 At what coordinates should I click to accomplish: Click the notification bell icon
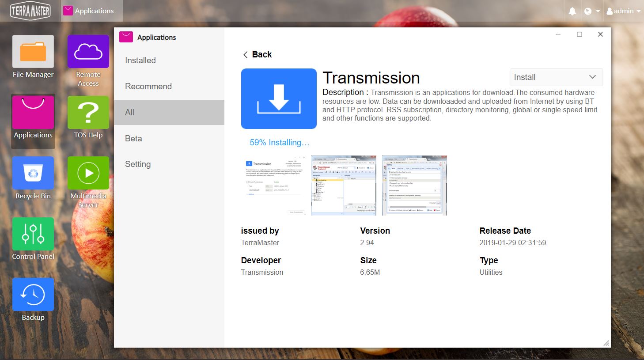coord(572,11)
